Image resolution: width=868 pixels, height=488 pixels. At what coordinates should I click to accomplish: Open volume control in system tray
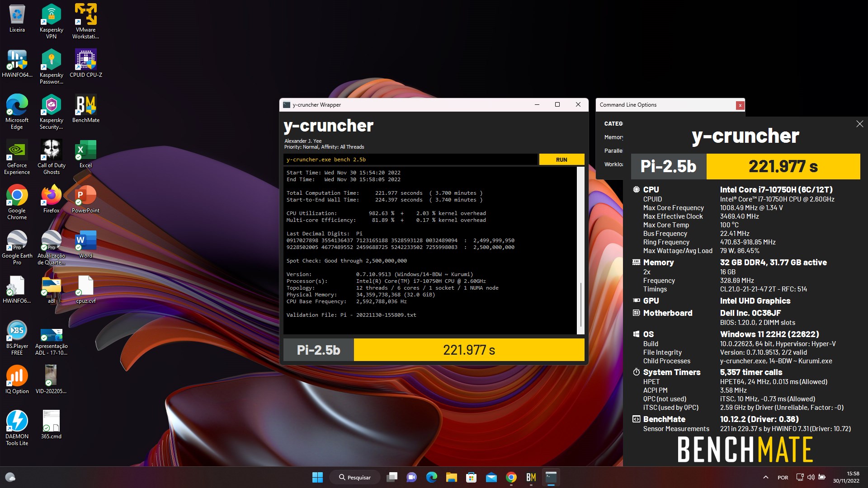pos(811,477)
